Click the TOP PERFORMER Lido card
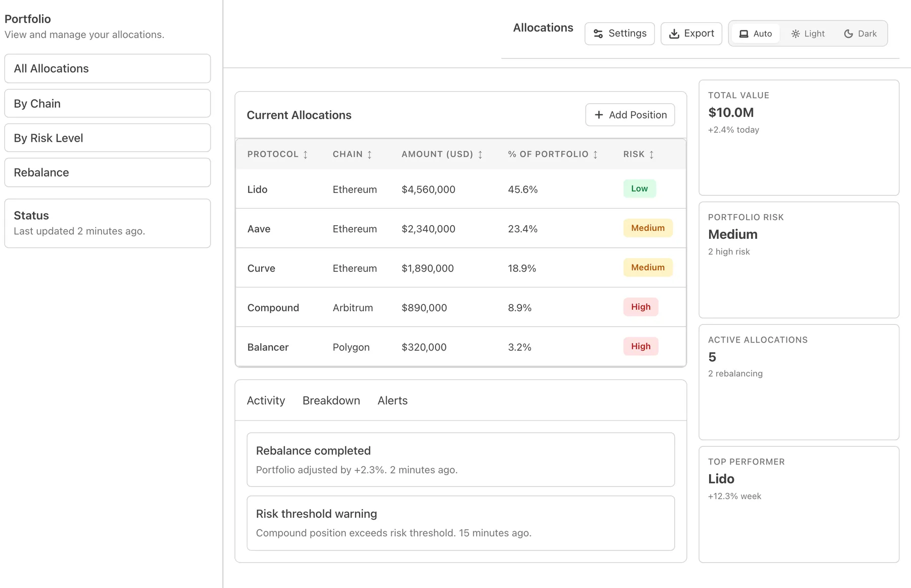Viewport: 911px width, 588px height. pos(799,505)
